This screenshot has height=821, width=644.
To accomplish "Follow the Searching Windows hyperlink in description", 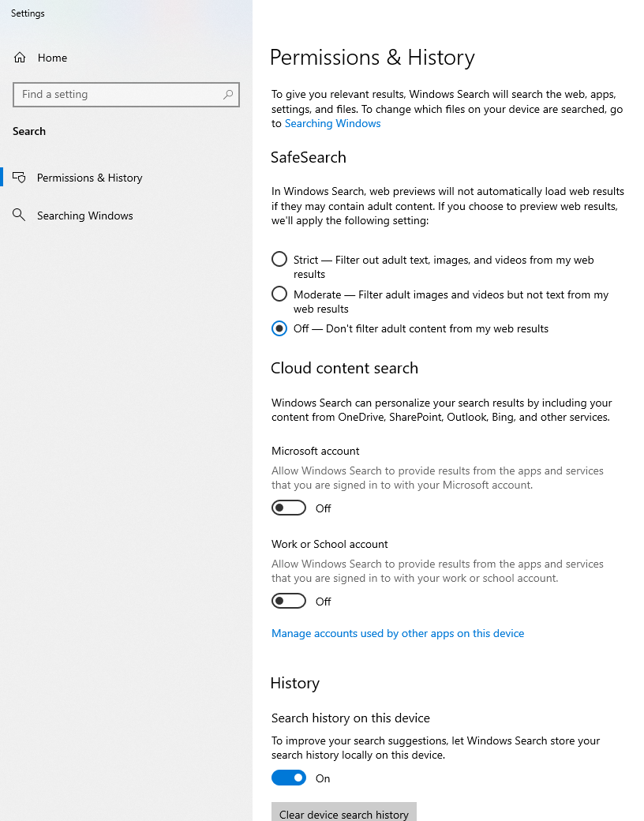I will [x=332, y=124].
